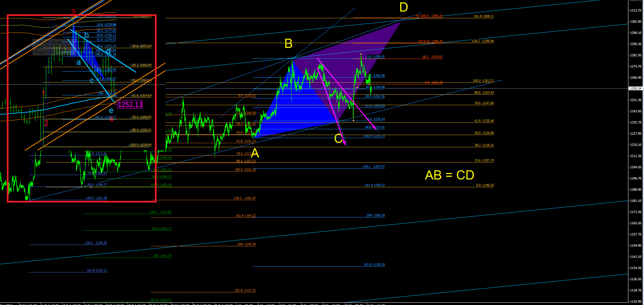Click the yellow "AB = CD" pattern label
The width and height of the screenshot is (644, 305).
click(449, 175)
